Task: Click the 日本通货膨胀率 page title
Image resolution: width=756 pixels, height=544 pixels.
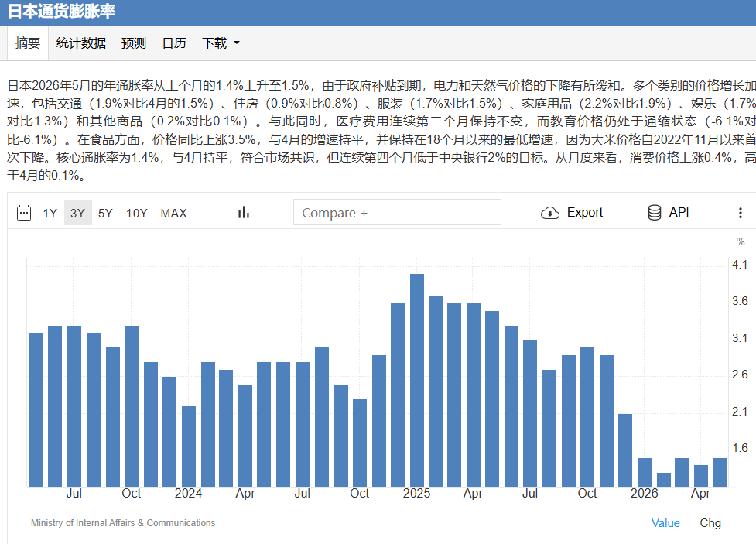Action: tap(61, 11)
